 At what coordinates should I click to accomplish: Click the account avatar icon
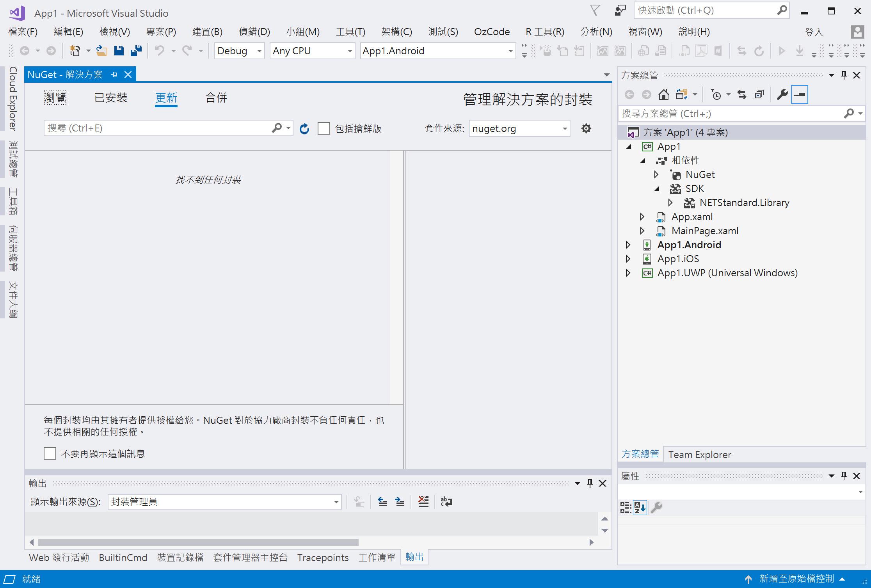(857, 32)
